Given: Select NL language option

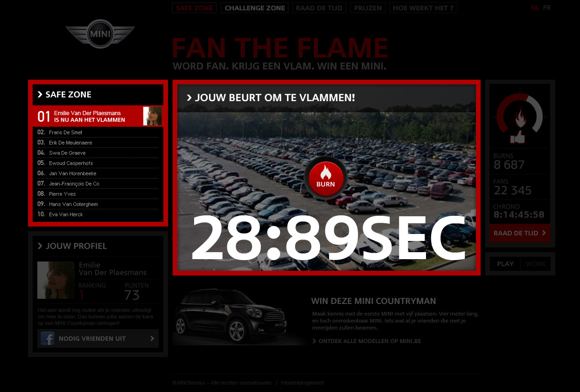Looking at the screenshot, I should coord(535,7).
